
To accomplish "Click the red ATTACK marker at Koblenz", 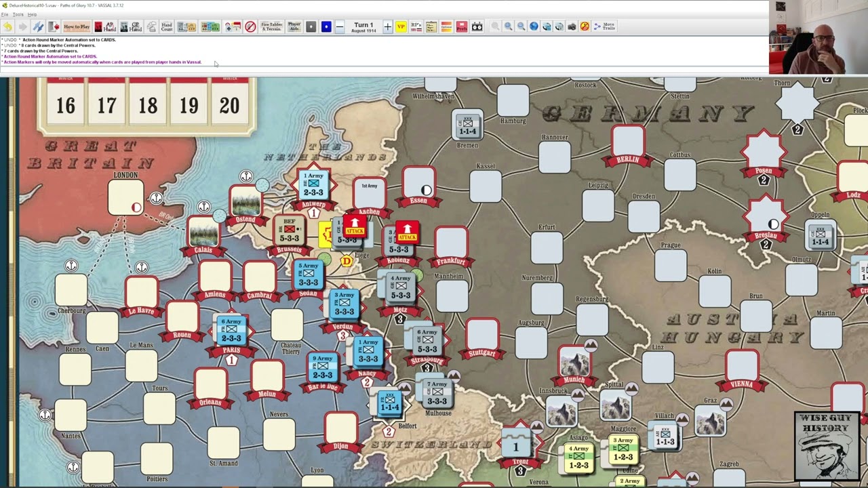I will (x=408, y=231).
